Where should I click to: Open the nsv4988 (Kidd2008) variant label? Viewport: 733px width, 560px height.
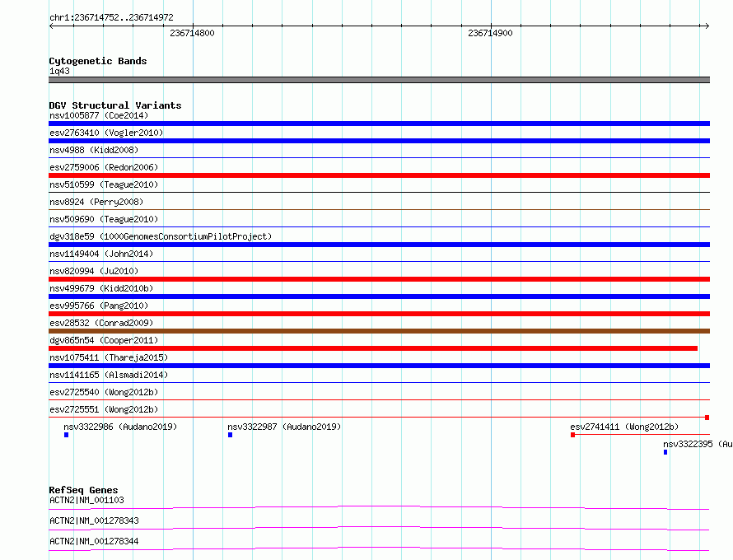coord(94,150)
